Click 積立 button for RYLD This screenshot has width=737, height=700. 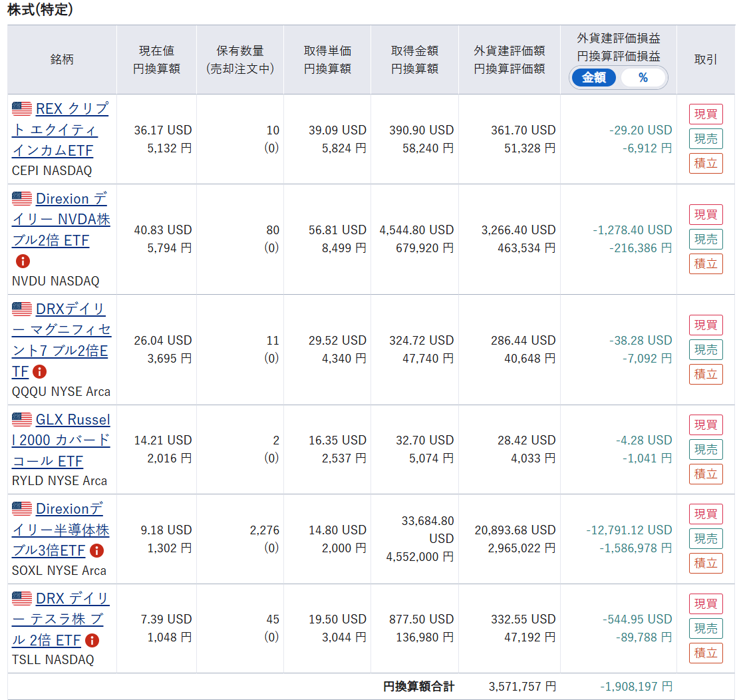pos(706,474)
